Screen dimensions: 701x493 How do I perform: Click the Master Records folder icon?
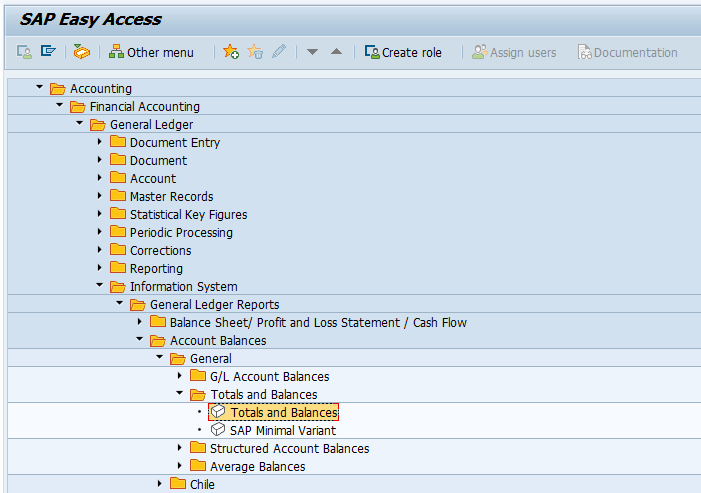[x=118, y=195]
